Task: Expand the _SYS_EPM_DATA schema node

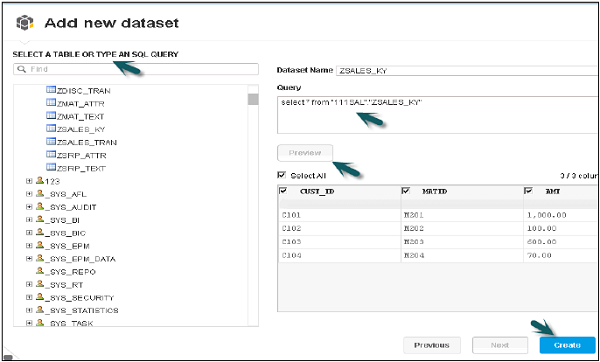Action: [x=29, y=259]
